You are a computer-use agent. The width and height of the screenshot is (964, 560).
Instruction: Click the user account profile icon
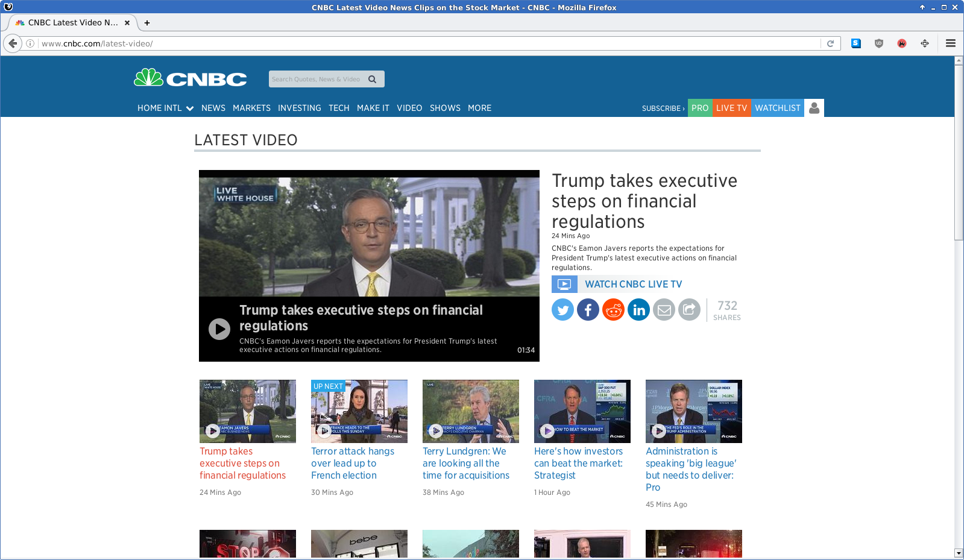tap(814, 108)
